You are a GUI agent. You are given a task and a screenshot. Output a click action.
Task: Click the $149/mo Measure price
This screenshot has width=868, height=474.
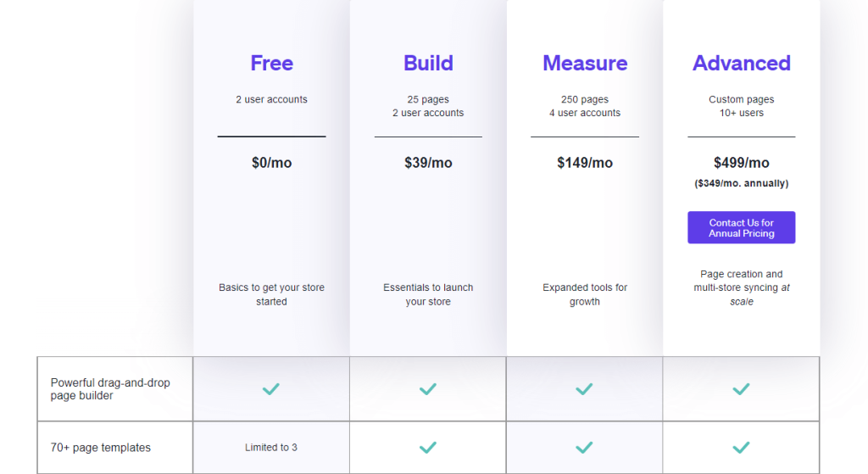point(585,163)
